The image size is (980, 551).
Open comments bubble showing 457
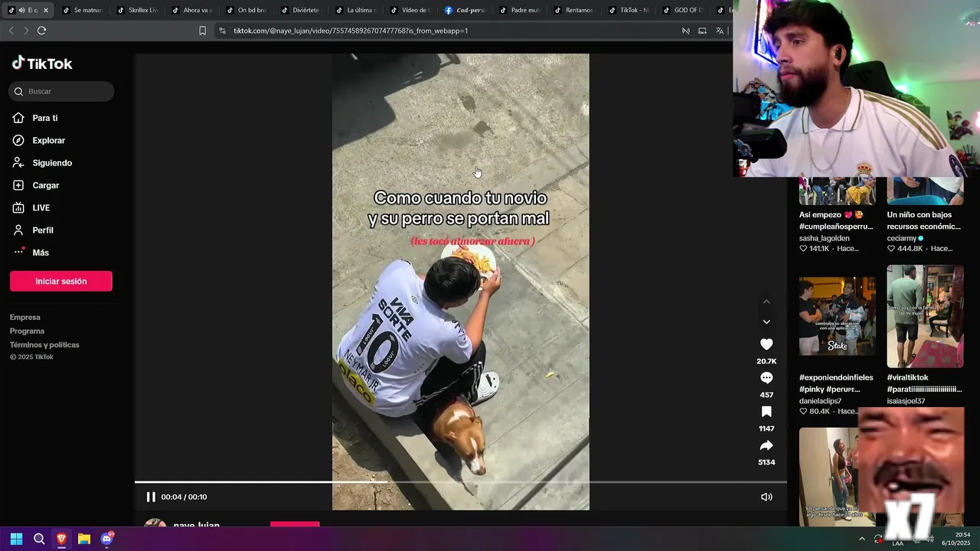766,378
